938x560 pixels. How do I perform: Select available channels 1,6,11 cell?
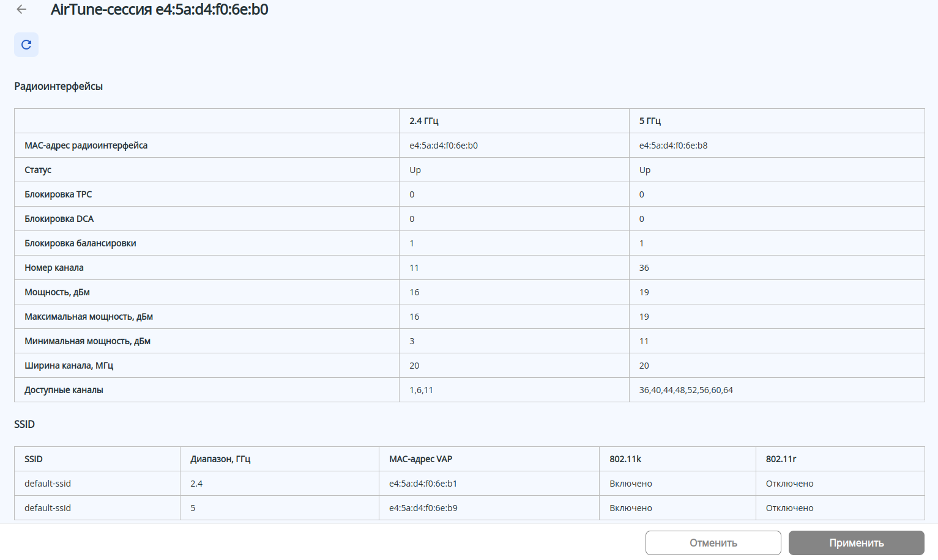[x=421, y=390]
